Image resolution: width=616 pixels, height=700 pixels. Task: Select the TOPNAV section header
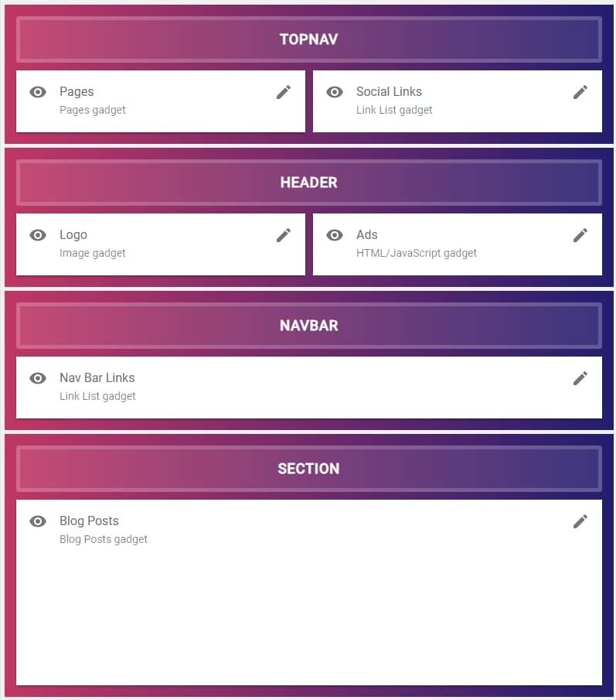click(x=308, y=39)
